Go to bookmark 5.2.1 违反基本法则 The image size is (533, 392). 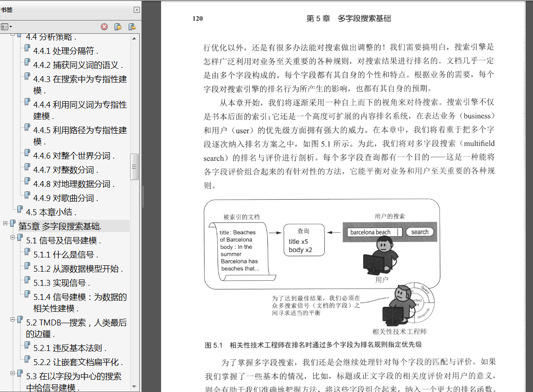(70, 348)
